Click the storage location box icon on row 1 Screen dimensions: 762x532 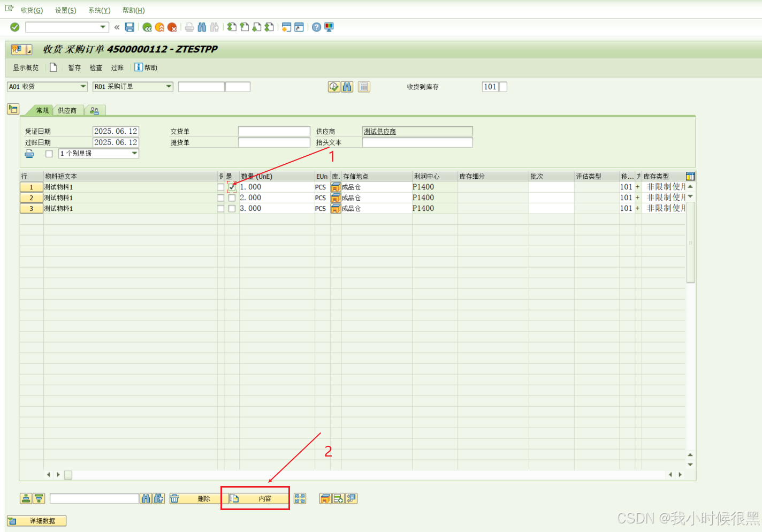[x=335, y=187]
